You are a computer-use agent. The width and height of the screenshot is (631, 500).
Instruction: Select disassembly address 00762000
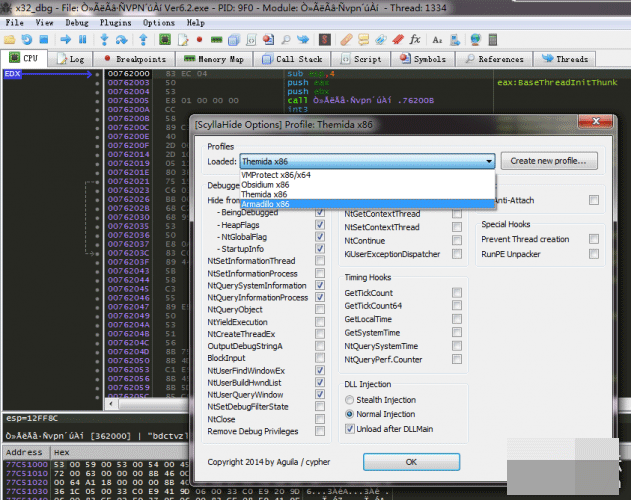tap(128, 74)
